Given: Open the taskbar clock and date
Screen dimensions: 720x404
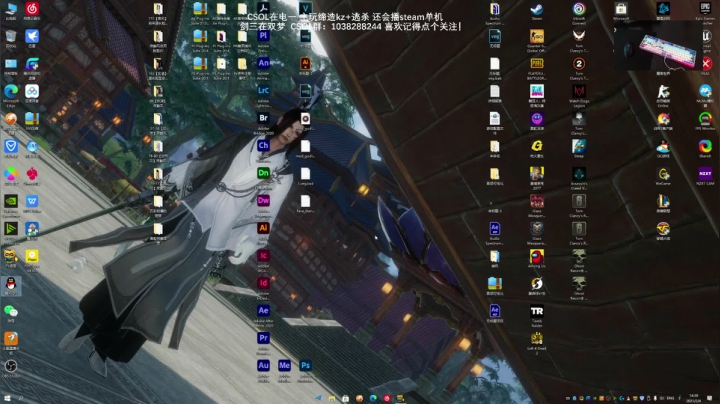Looking at the screenshot, I should click(693, 398).
